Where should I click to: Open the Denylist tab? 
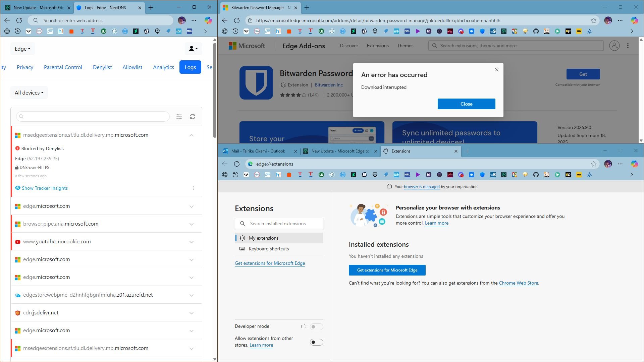coord(102,67)
